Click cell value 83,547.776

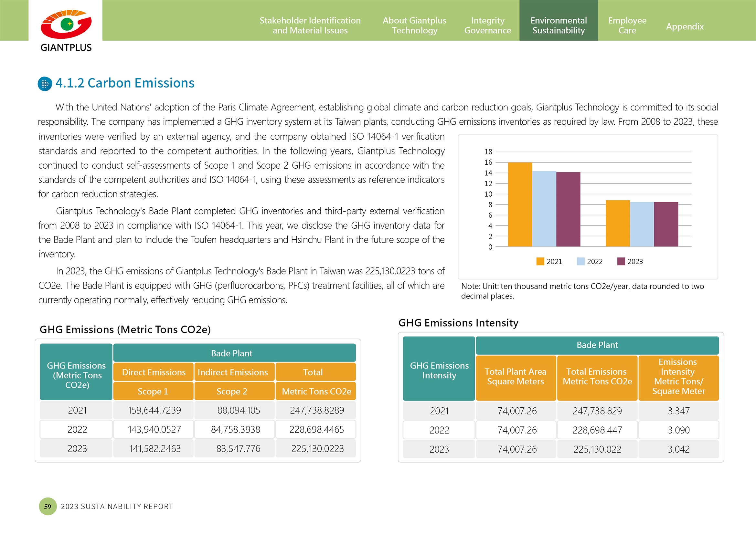pyautogui.click(x=238, y=448)
